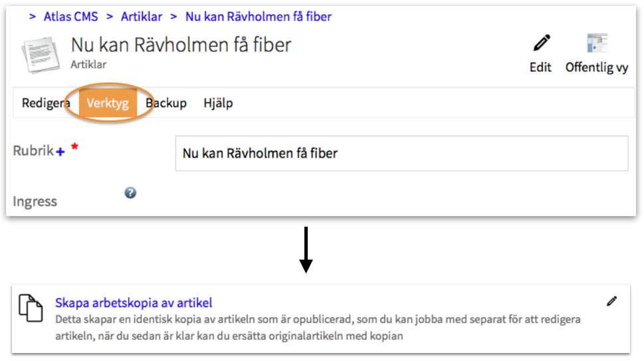Open the Hjälp tab
Screen dimensions: 644x361
coord(218,103)
